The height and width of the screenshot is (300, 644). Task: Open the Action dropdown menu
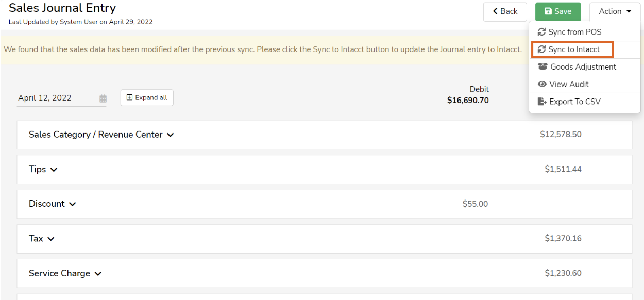[x=614, y=11]
